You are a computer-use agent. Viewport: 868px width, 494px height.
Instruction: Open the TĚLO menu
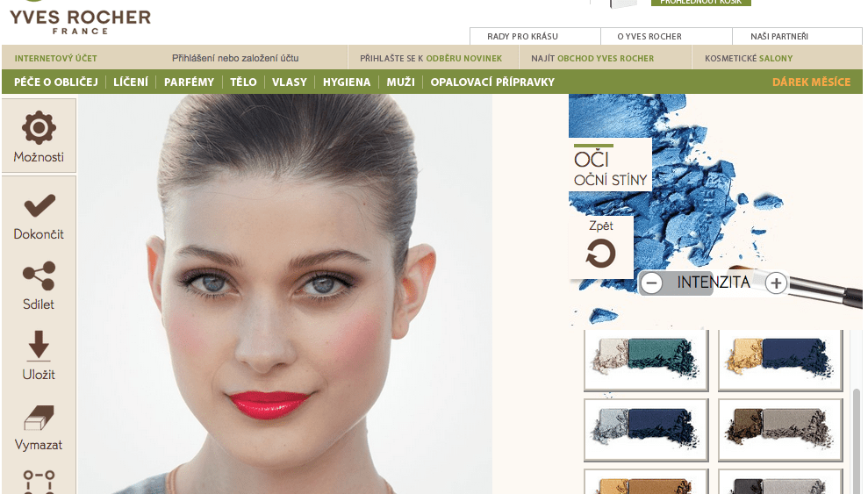pos(243,82)
